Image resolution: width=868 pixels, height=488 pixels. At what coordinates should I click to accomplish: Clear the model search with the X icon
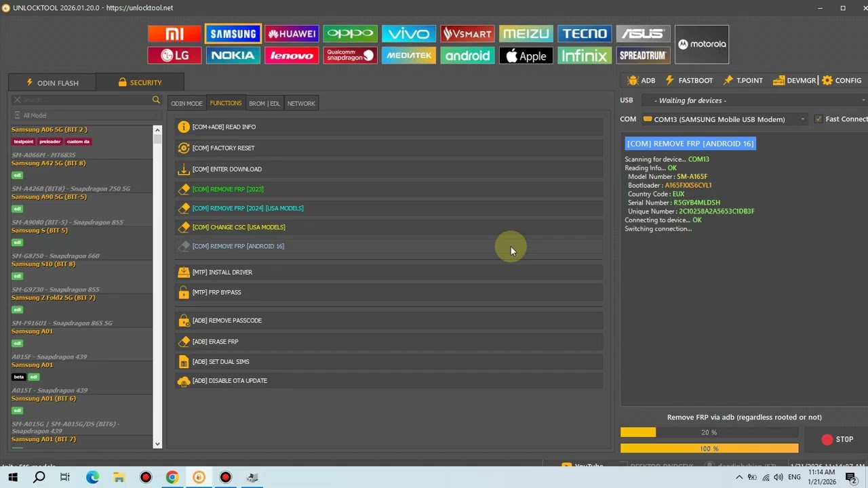point(18,100)
